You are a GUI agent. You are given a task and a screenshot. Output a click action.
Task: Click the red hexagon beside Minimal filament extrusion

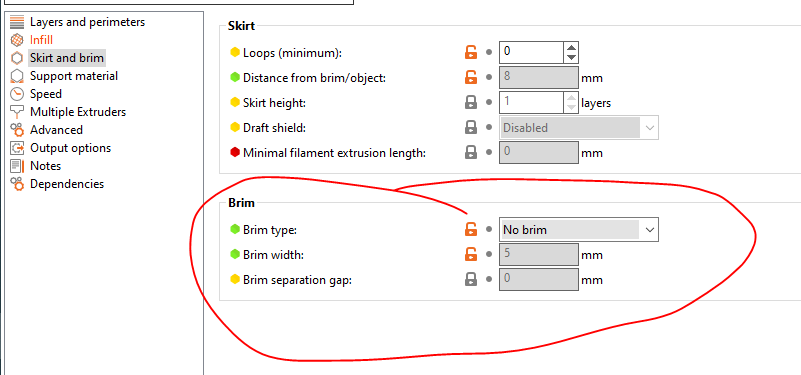(235, 152)
